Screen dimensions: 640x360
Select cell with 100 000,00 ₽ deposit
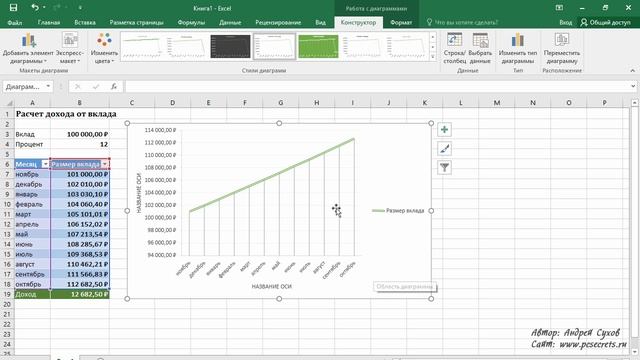(80, 134)
